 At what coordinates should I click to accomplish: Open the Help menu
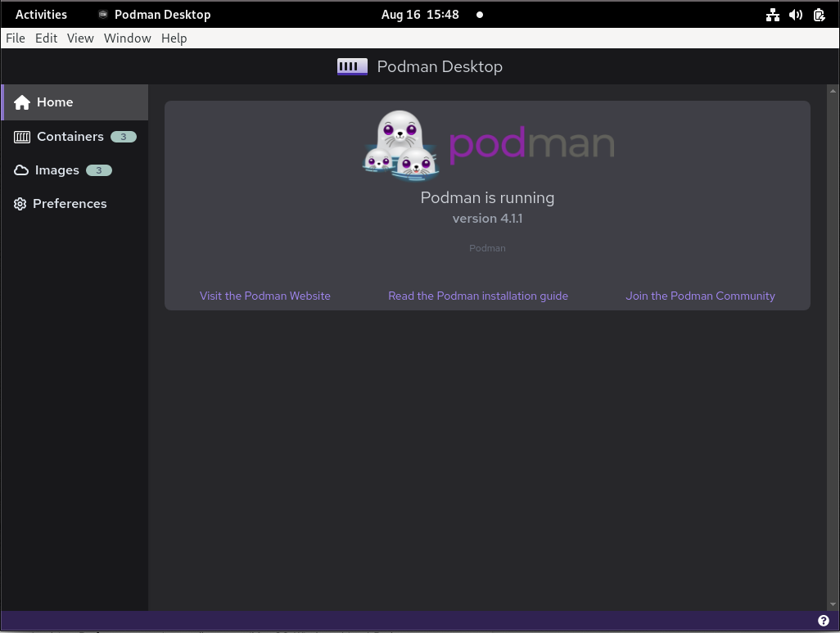pyautogui.click(x=174, y=38)
